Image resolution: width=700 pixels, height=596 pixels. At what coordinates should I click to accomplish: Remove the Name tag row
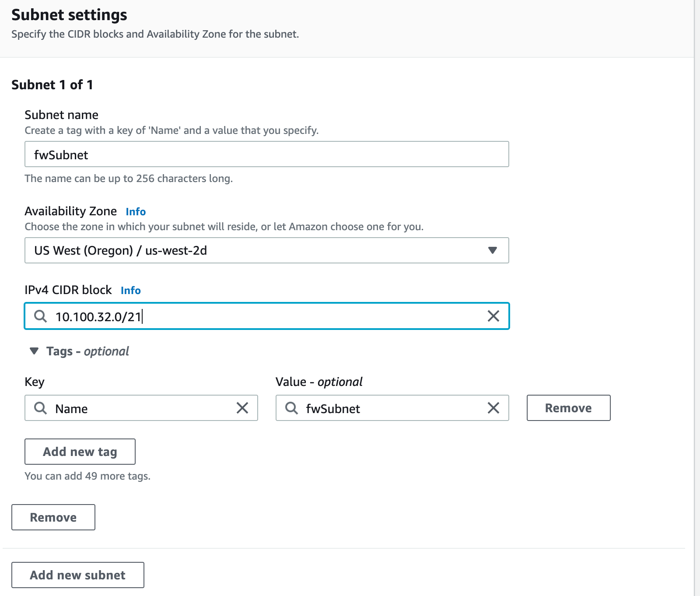tap(568, 408)
